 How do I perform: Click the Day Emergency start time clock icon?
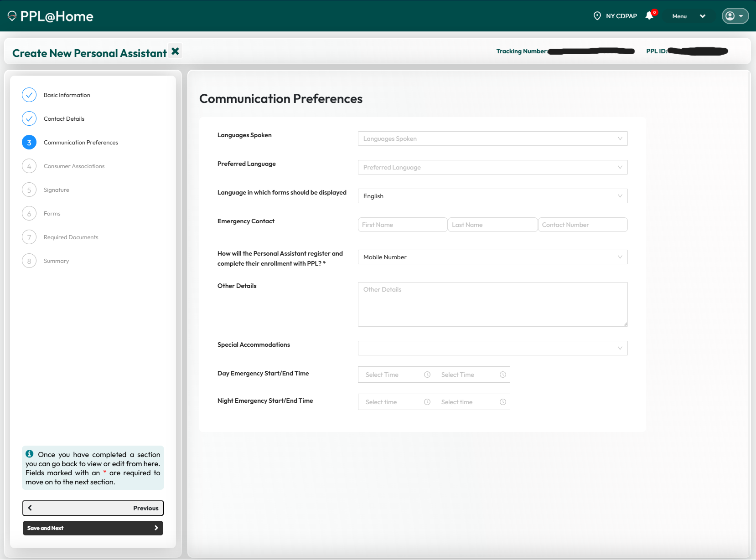click(x=427, y=375)
